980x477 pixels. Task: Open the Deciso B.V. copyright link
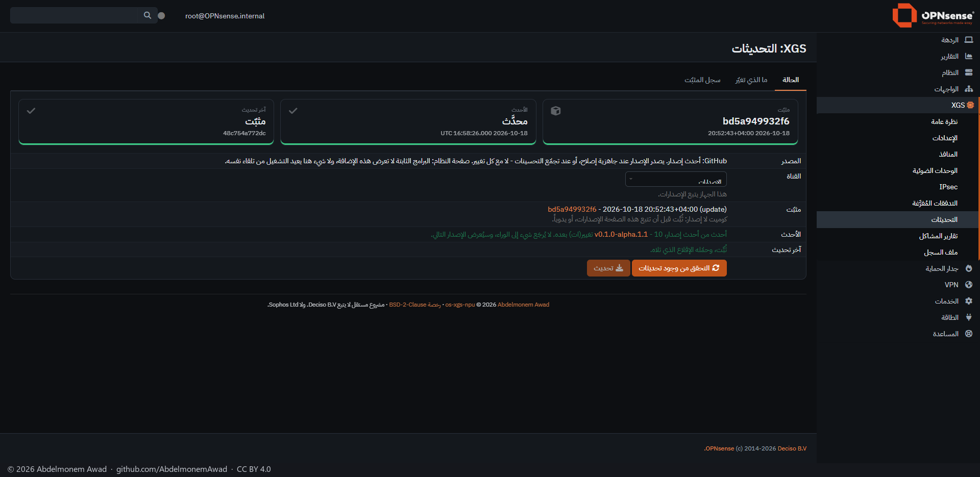pyautogui.click(x=792, y=448)
